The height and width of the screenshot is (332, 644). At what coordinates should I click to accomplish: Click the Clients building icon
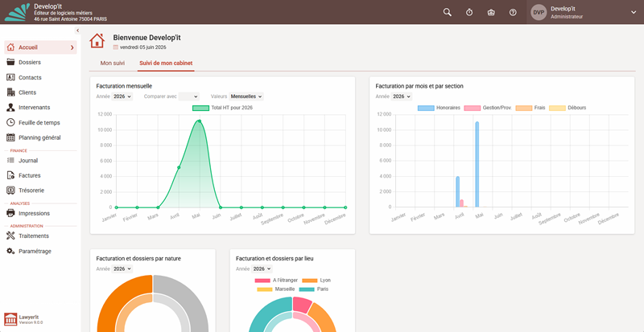[x=11, y=92]
